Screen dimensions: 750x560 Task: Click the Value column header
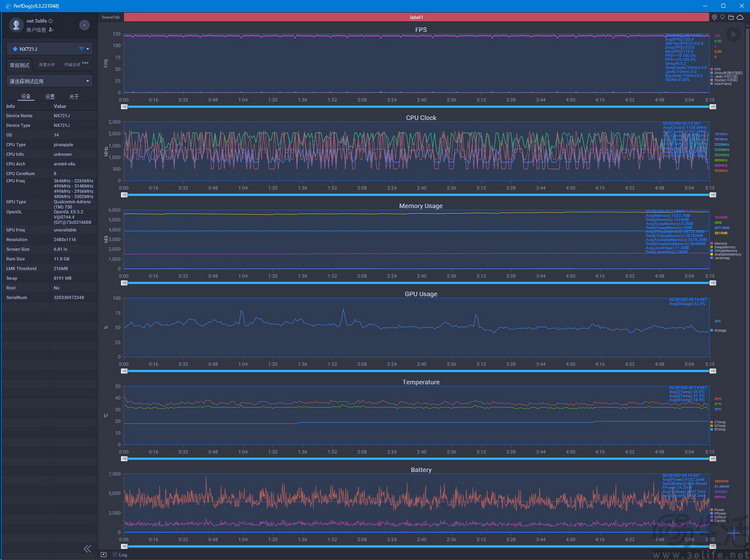coord(60,106)
